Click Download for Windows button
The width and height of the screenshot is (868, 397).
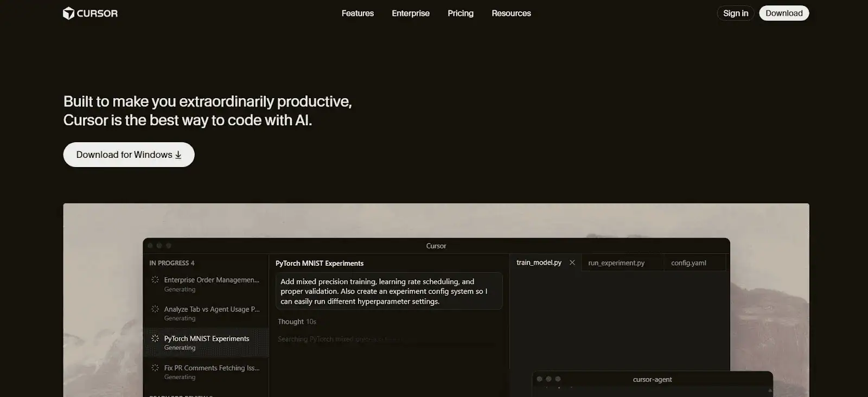pyautogui.click(x=129, y=155)
